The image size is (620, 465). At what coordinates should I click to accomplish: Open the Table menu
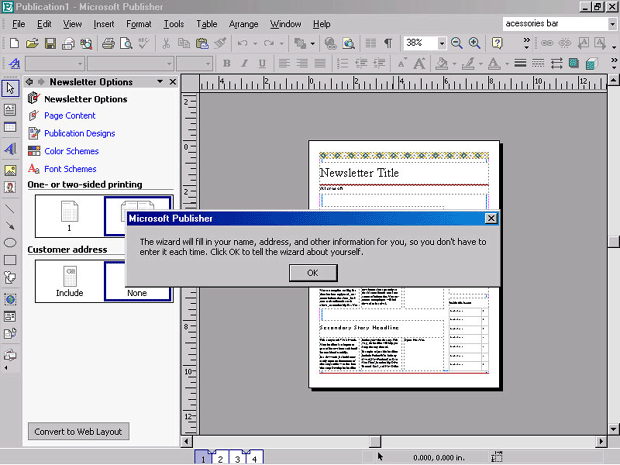pyautogui.click(x=207, y=24)
